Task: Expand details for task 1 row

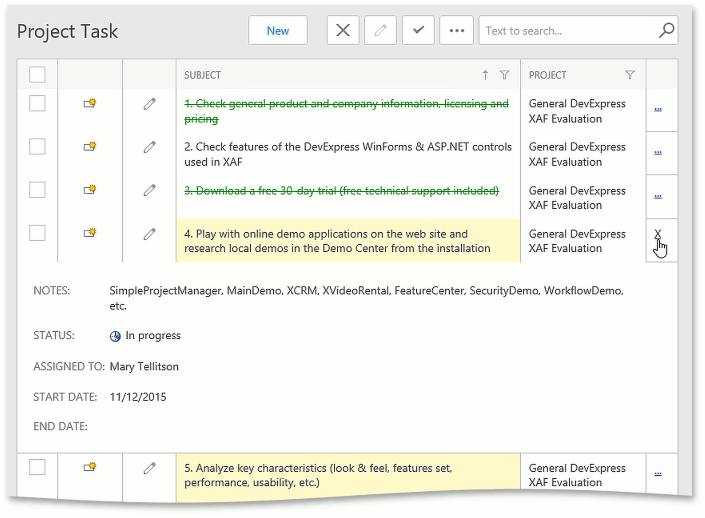Action: [x=658, y=109]
